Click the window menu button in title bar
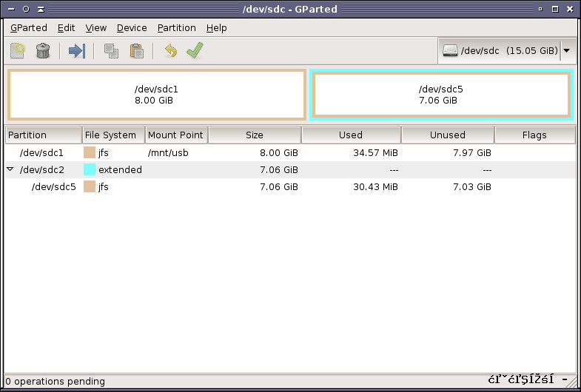 (x=12, y=9)
